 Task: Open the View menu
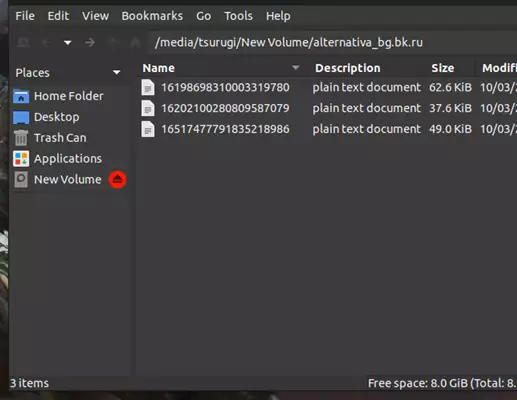pos(95,16)
